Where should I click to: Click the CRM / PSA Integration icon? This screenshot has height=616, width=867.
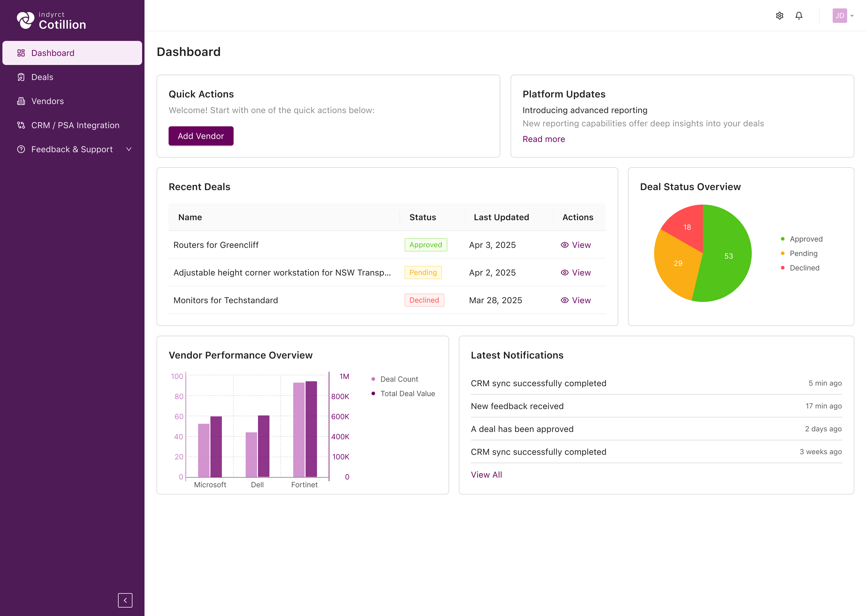[21, 125]
